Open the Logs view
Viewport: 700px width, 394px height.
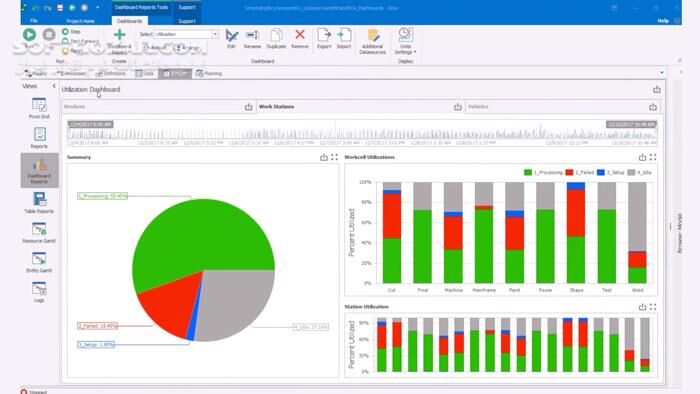39,292
